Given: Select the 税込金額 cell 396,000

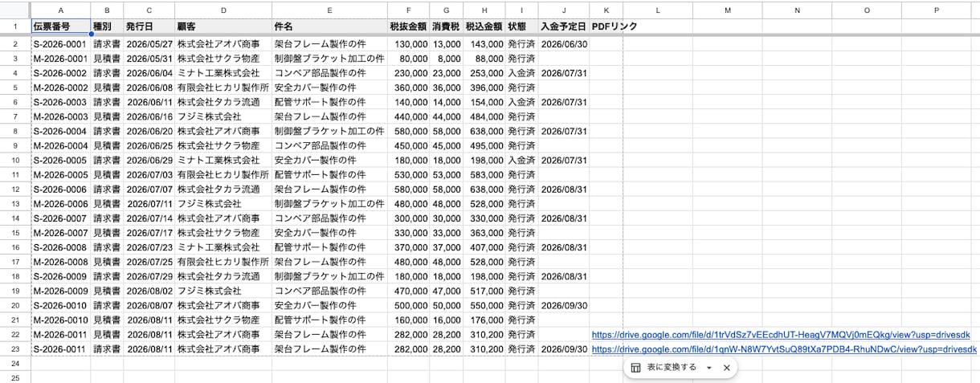Looking at the screenshot, I should click(484, 88).
